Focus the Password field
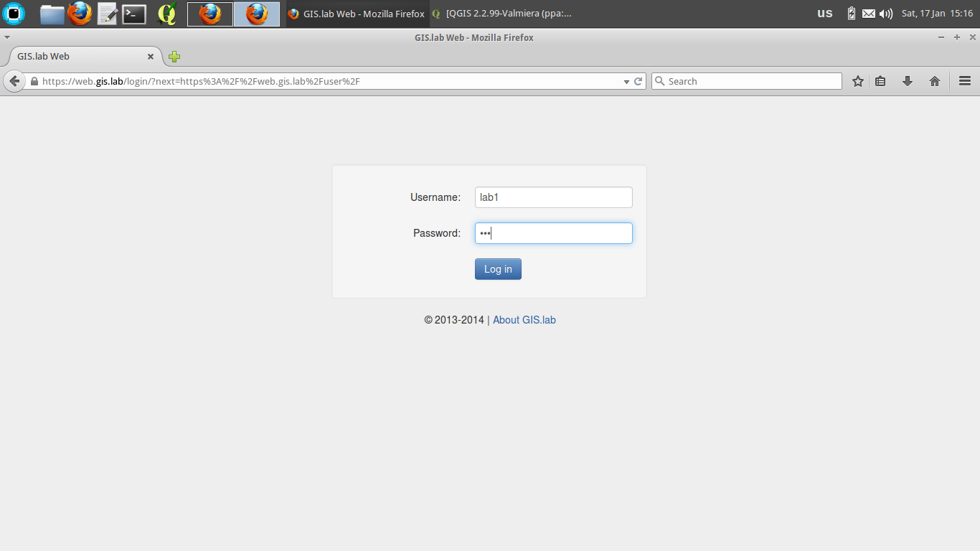The width and height of the screenshot is (980, 551). pos(554,233)
